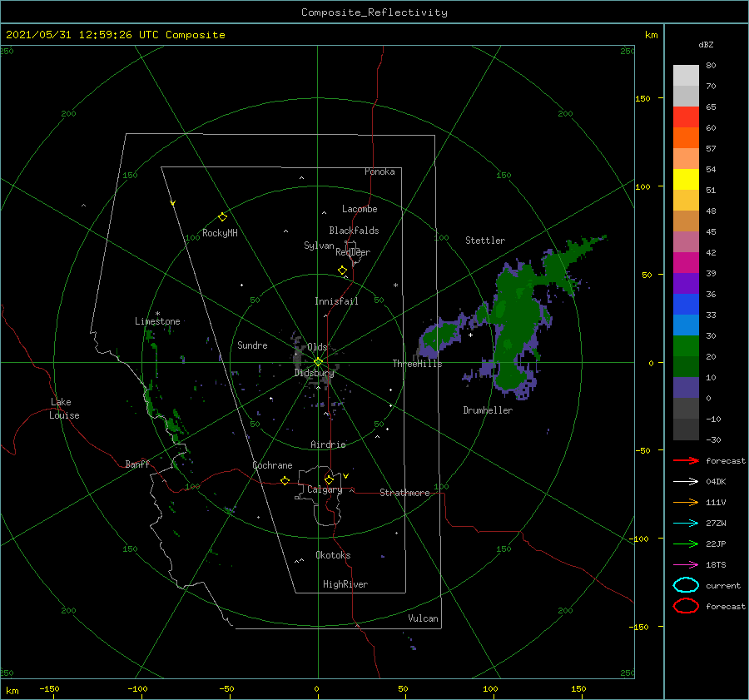This screenshot has height=700, width=749.
Task: Click the yellow diamond marker above Calgary label
Action: pos(329,479)
